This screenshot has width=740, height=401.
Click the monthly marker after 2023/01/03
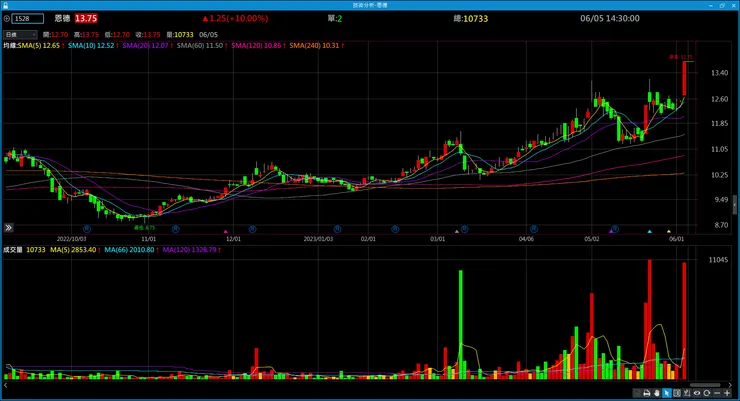coord(337,229)
